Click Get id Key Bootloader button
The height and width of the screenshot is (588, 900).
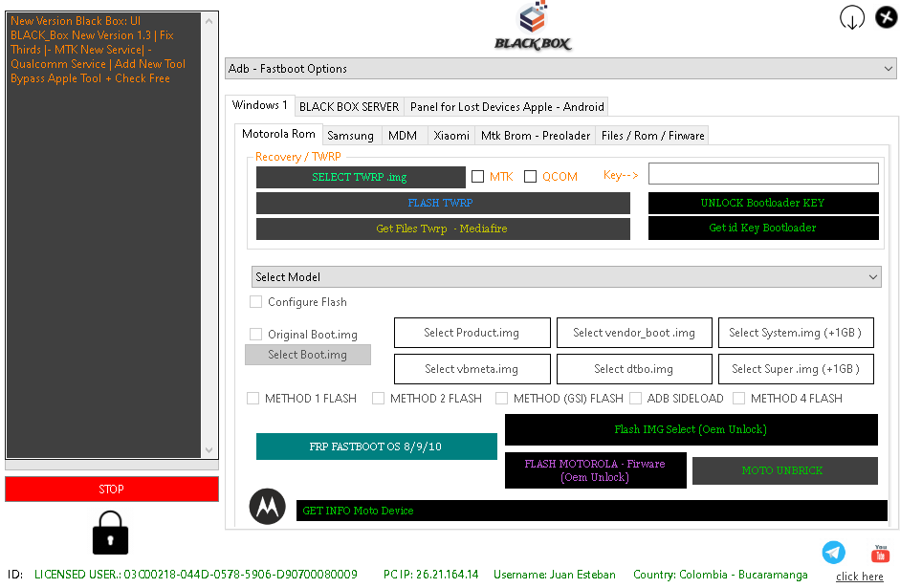tap(763, 228)
